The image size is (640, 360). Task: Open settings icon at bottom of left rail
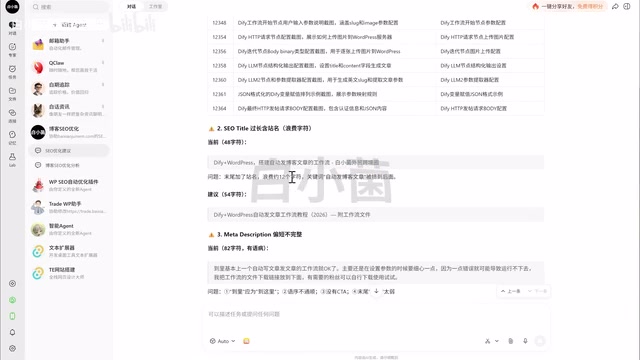coord(12,349)
